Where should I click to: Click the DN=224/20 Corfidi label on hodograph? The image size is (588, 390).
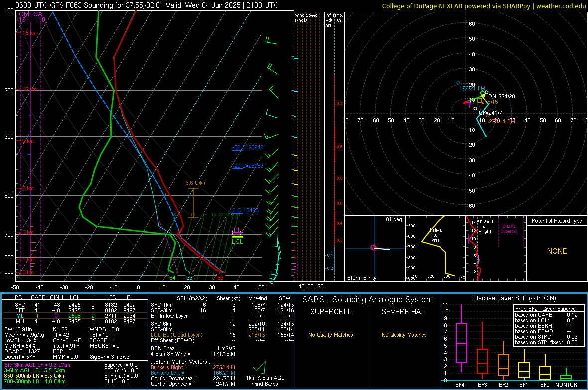[x=501, y=96]
